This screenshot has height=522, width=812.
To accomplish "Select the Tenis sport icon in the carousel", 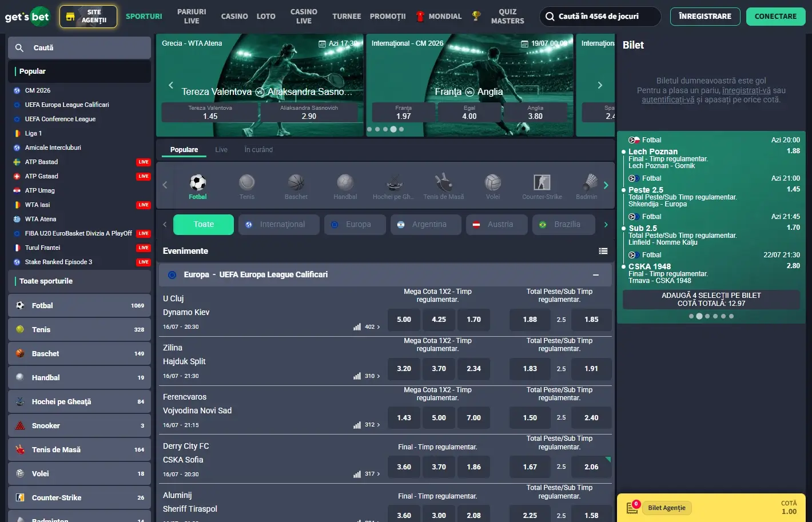I will (247, 182).
